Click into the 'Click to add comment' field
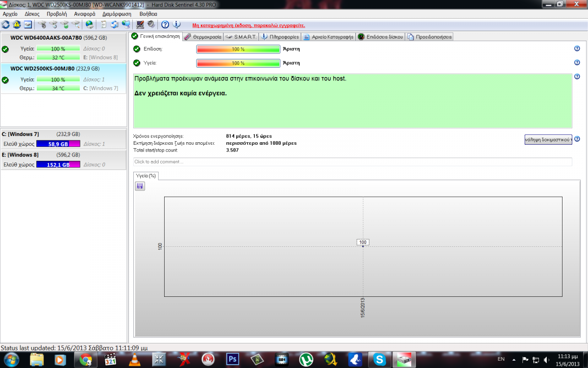The width and height of the screenshot is (588, 368). (x=352, y=162)
